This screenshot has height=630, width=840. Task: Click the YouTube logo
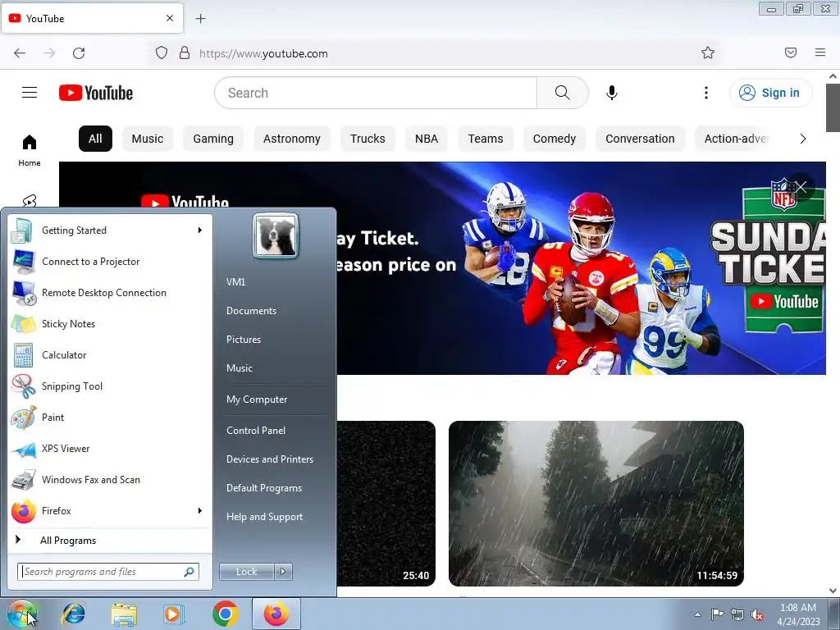click(96, 93)
